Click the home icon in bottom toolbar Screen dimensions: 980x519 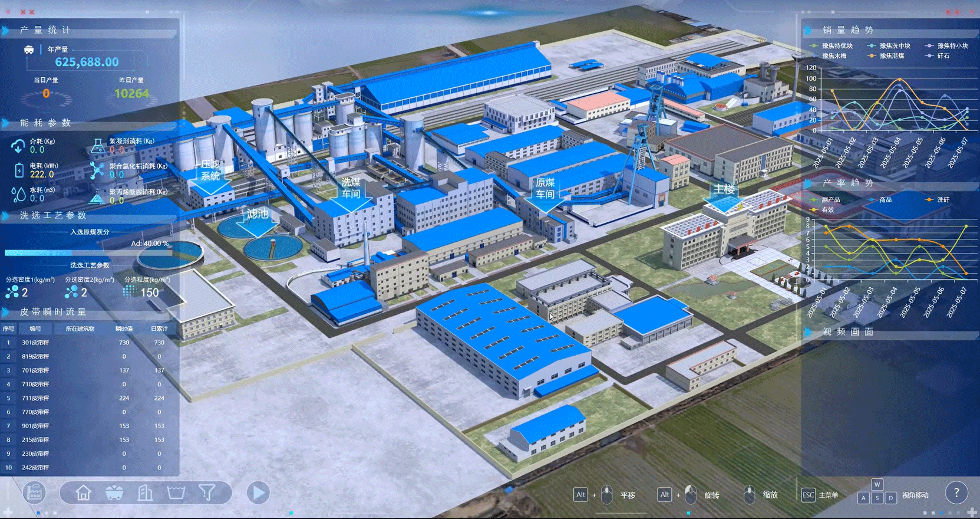83,492
